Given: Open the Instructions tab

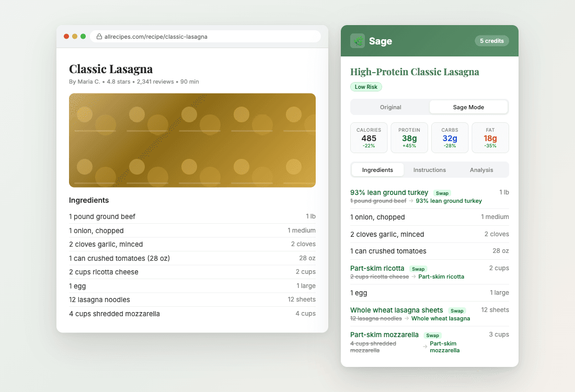Looking at the screenshot, I should tap(429, 169).
